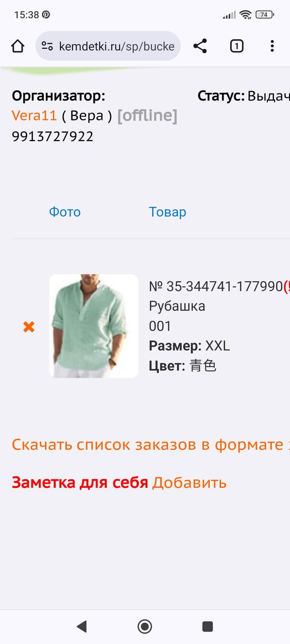Open the tab switcher showing 1 tab
This screenshot has height=644, width=290.
[236, 46]
